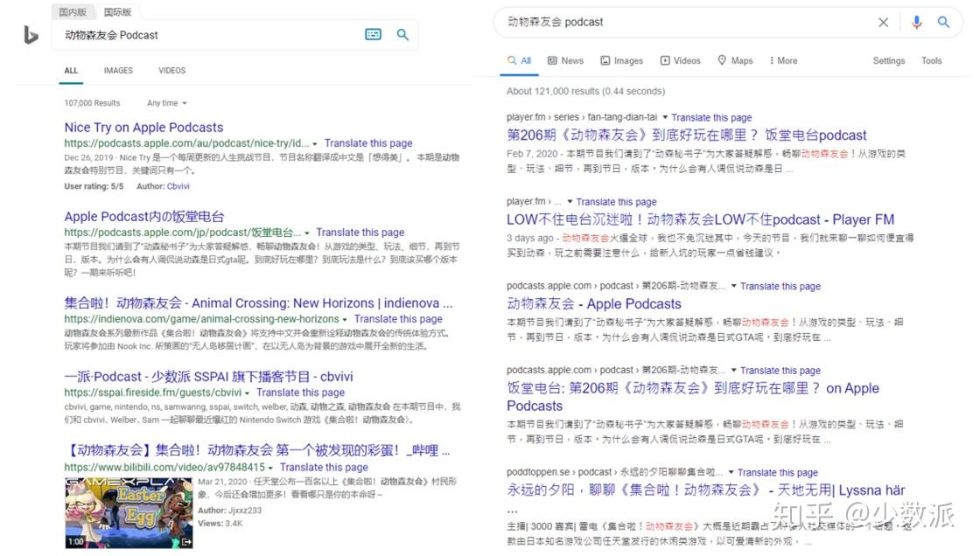This screenshot has height=556, width=980.
Task: Start Google voice search microphone
Action: click(916, 23)
